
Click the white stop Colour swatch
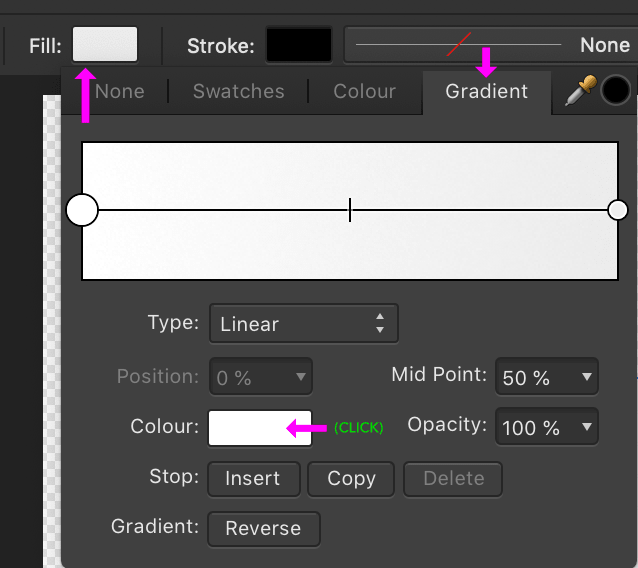pyautogui.click(x=260, y=428)
